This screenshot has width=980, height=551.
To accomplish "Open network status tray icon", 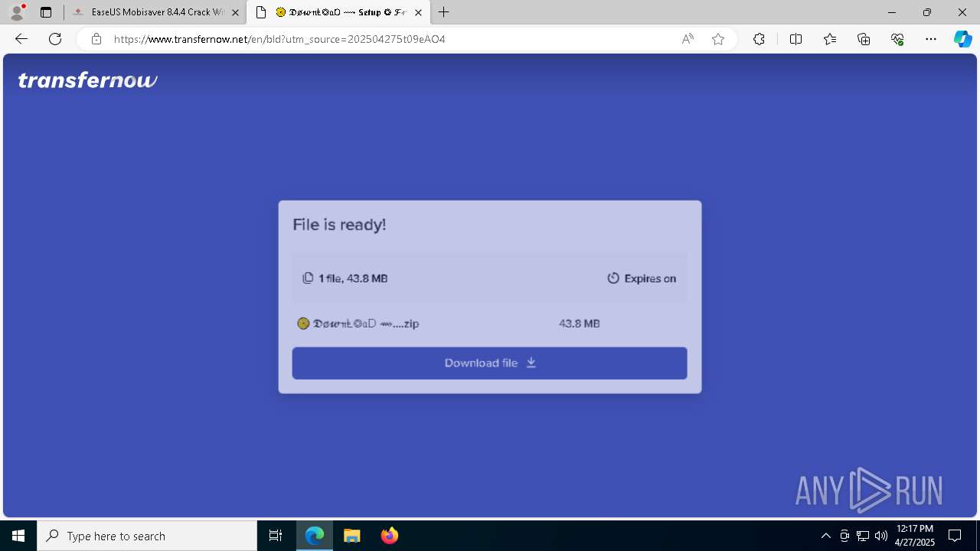I will click(863, 536).
